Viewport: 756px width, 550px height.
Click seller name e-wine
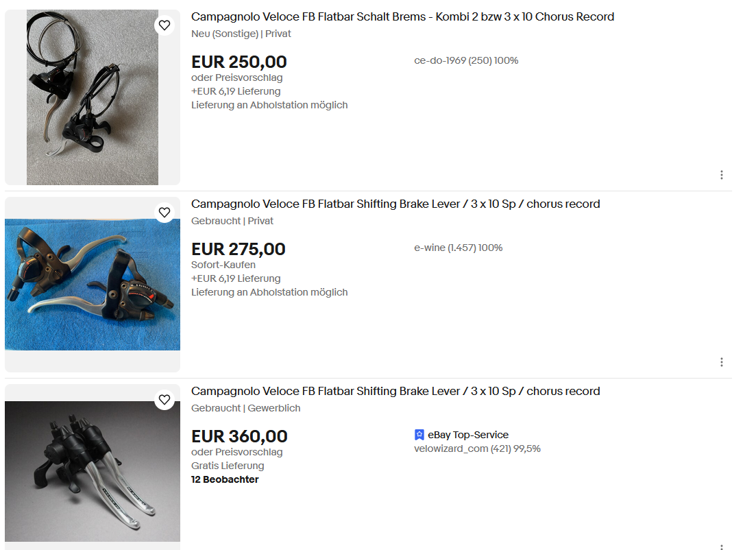[x=430, y=248]
